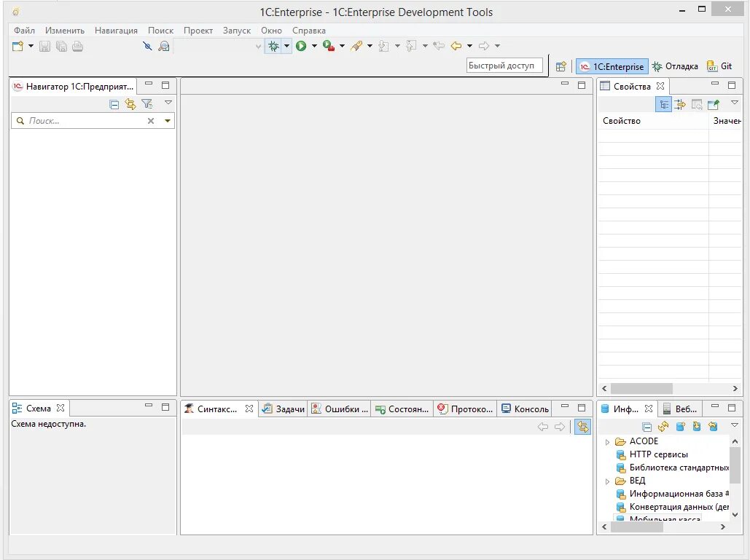The image size is (750, 560).
Task: Open the Debug dropdown arrow
Action: click(286, 47)
